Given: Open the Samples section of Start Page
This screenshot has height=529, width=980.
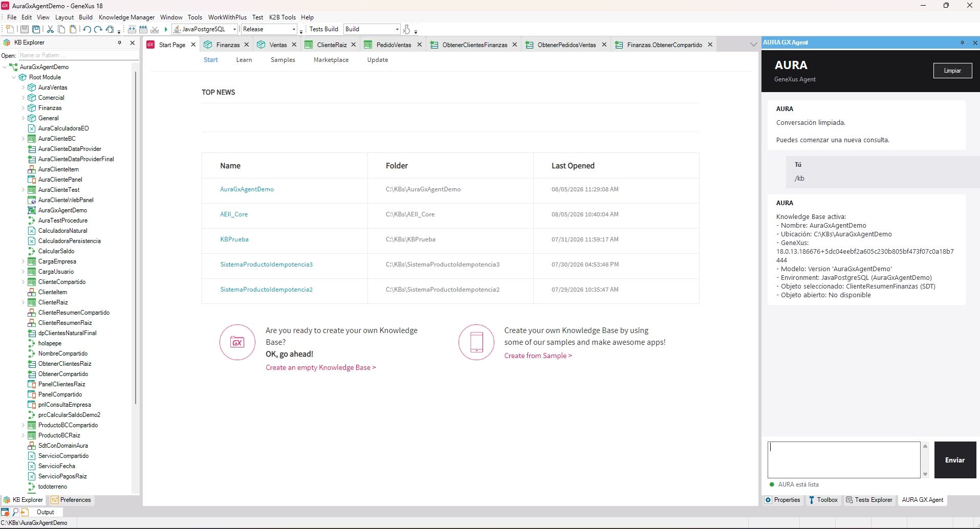Looking at the screenshot, I should click(x=282, y=60).
